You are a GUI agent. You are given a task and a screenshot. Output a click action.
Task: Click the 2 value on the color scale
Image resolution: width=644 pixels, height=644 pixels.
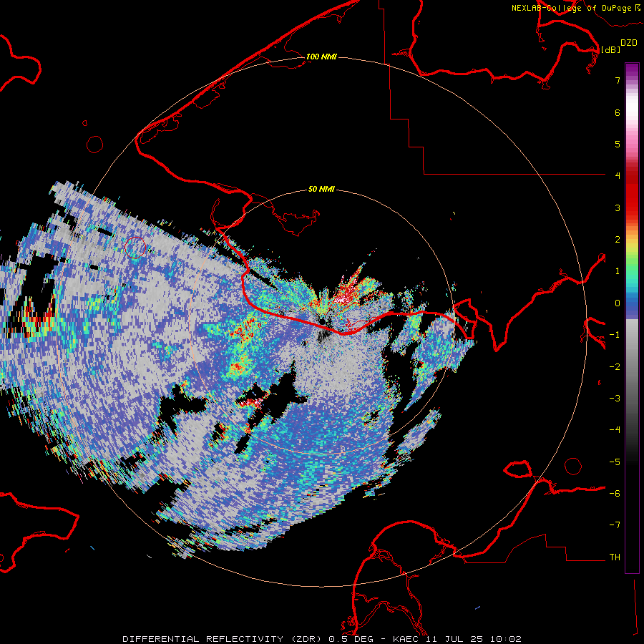click(x=617, y=240)
